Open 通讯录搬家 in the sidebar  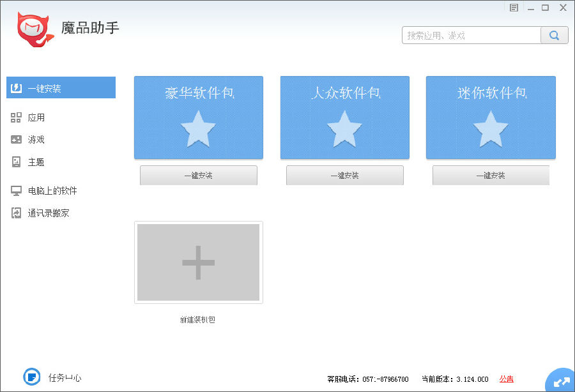(49, 213)
